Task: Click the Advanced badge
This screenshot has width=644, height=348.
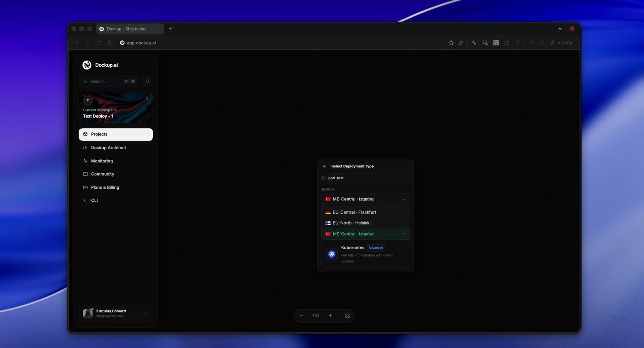Action: click(376, 248)
